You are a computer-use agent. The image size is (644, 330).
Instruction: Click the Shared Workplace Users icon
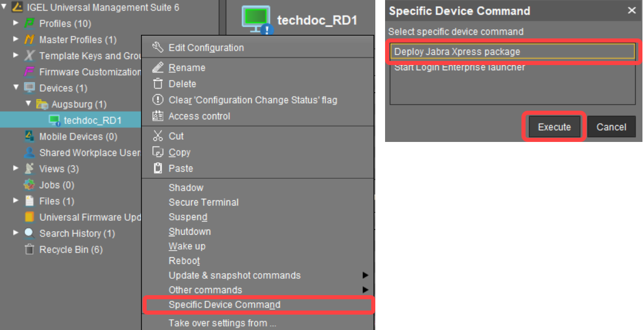point(30,153)
